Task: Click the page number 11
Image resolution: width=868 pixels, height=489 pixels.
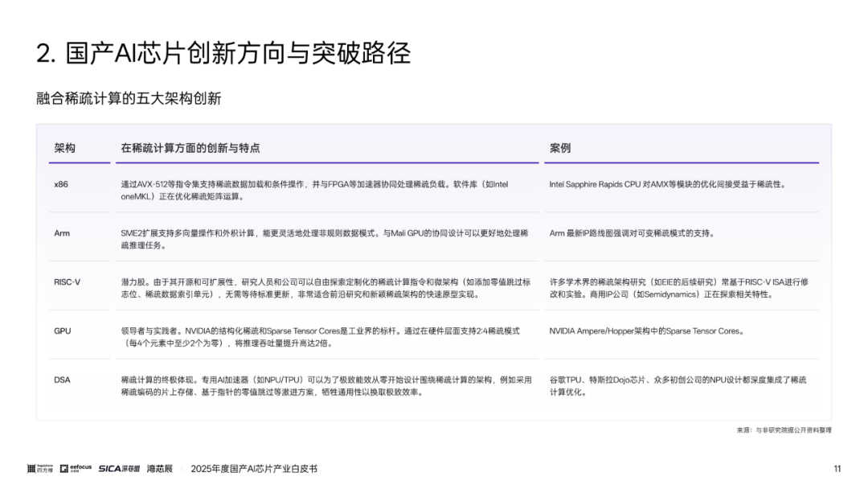Action: tap(837, 469)
